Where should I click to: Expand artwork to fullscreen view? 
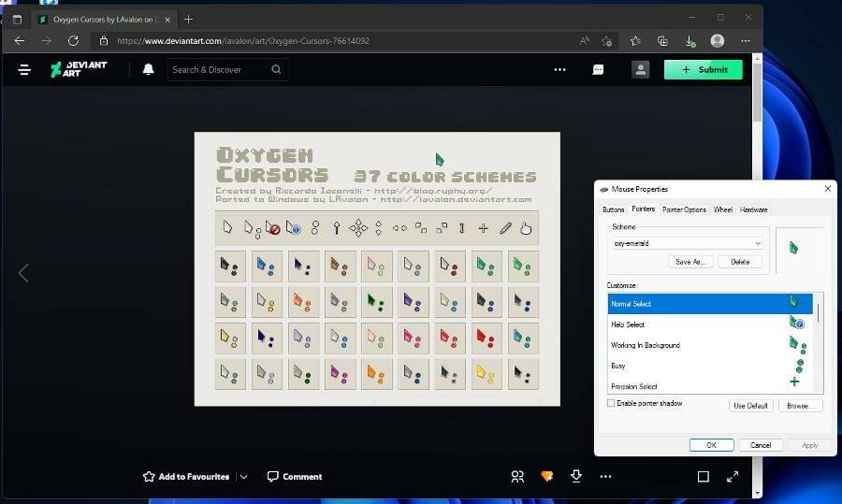pos(732,476)
